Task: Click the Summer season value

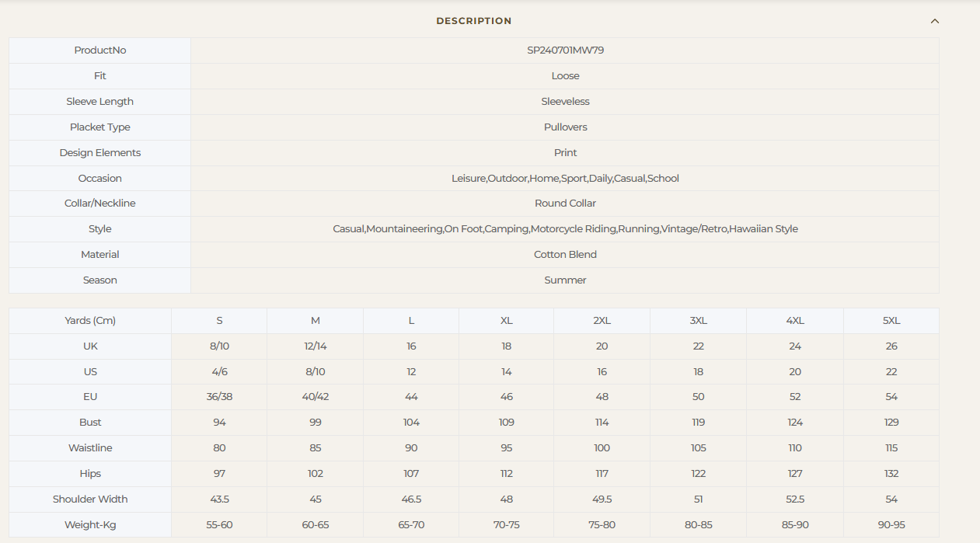Action: pos(565,280)
